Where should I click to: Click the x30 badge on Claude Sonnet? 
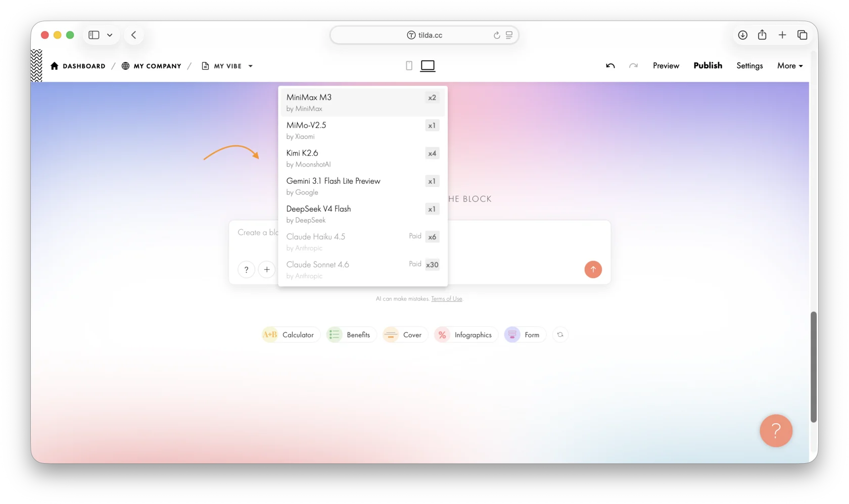tap(432, 265)
